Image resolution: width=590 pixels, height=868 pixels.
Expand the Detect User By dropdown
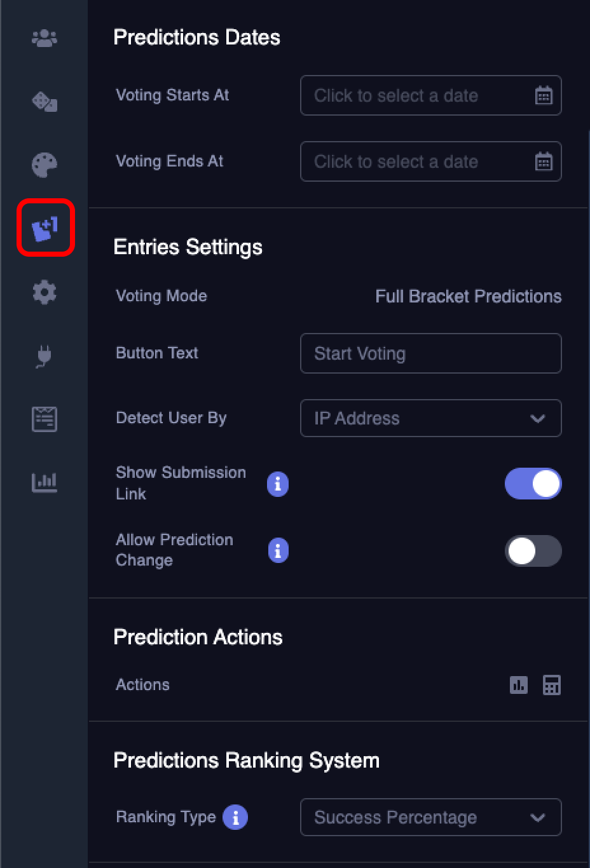[430, 418]
